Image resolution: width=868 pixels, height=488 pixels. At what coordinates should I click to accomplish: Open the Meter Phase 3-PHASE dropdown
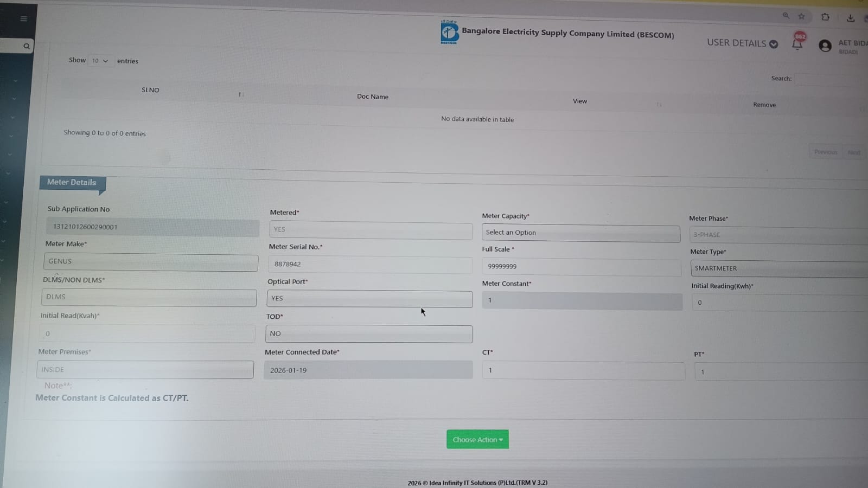point(778,235)
